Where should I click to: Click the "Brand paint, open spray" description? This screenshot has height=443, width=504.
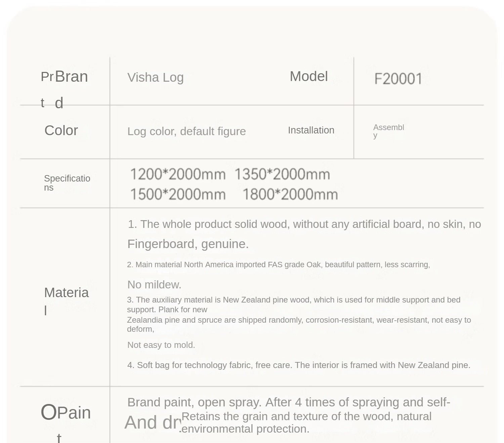click(288, 402)
